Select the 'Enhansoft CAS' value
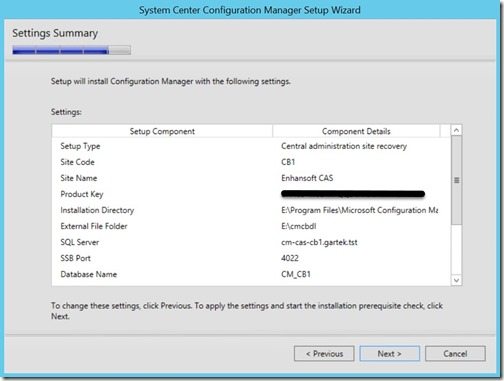This screenshot has width=504, height=381. 307,178
